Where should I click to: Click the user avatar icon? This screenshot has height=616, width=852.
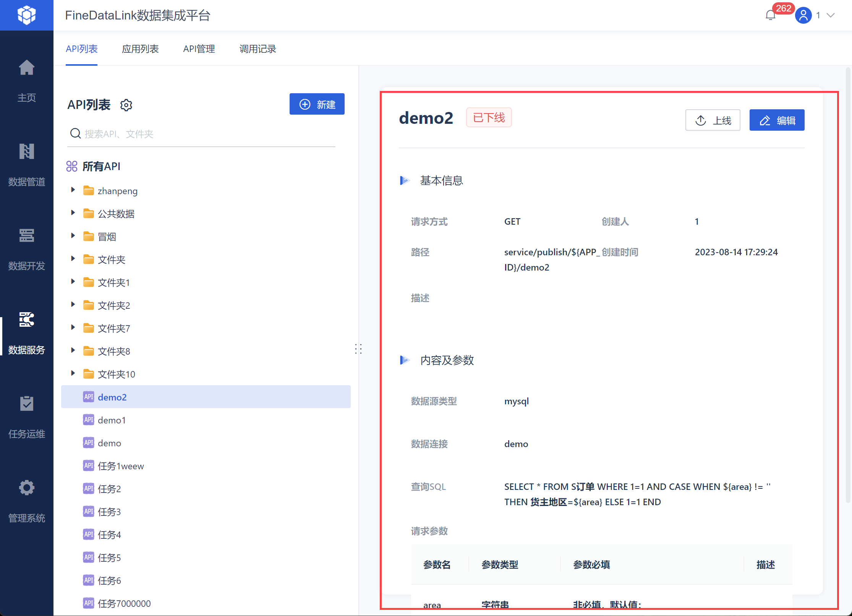point(803,15)
